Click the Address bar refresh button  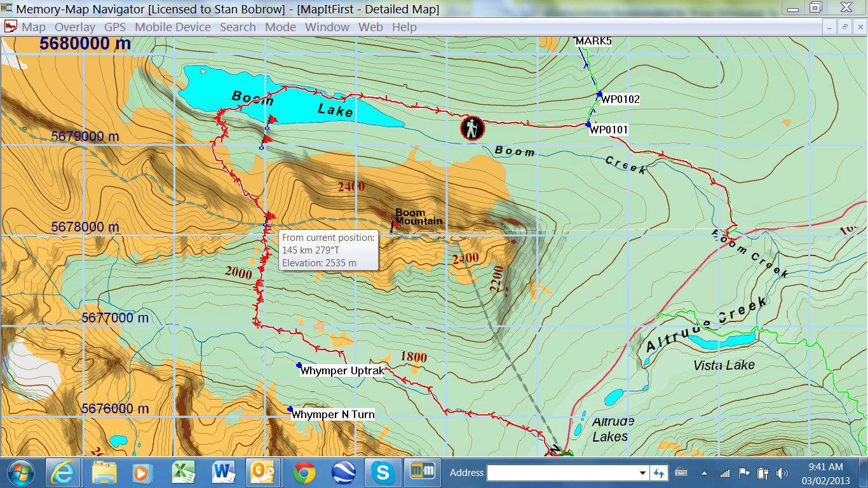click(658, 473)
